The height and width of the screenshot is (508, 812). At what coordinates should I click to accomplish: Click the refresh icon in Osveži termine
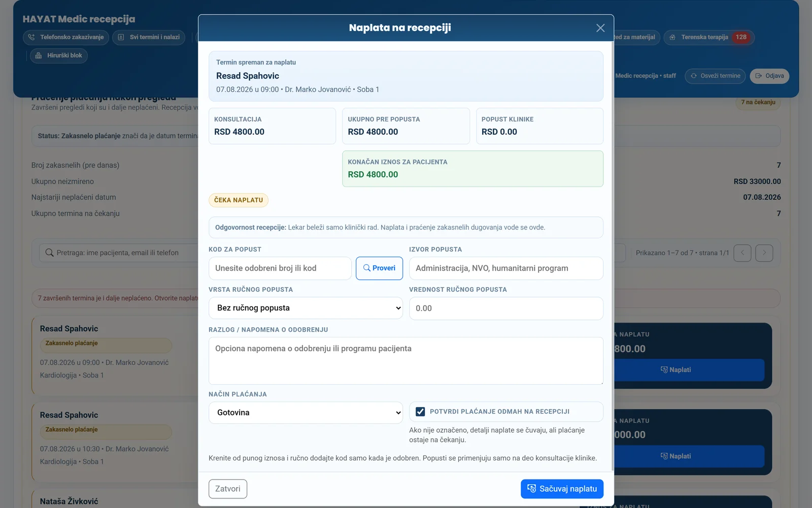tap(694, 76)
